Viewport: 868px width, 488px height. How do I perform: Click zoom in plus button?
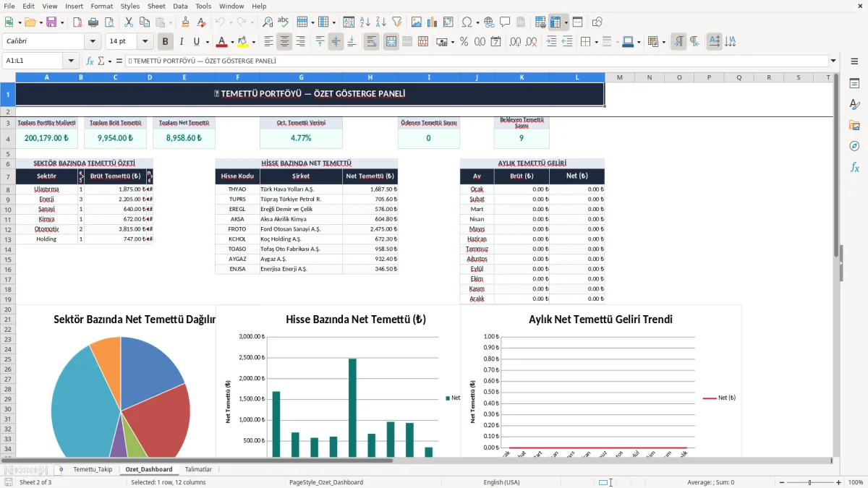point(839,482)
